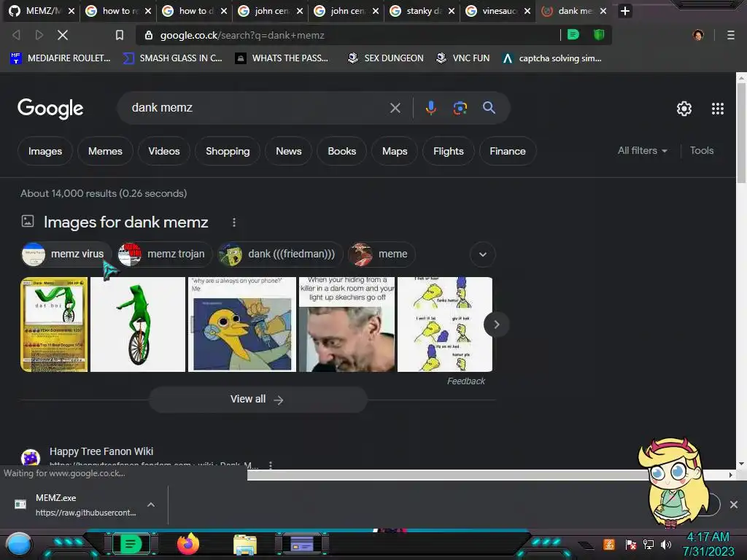Click the meme chip
This screenshot has width=747, height=560.
click(382, 254)
